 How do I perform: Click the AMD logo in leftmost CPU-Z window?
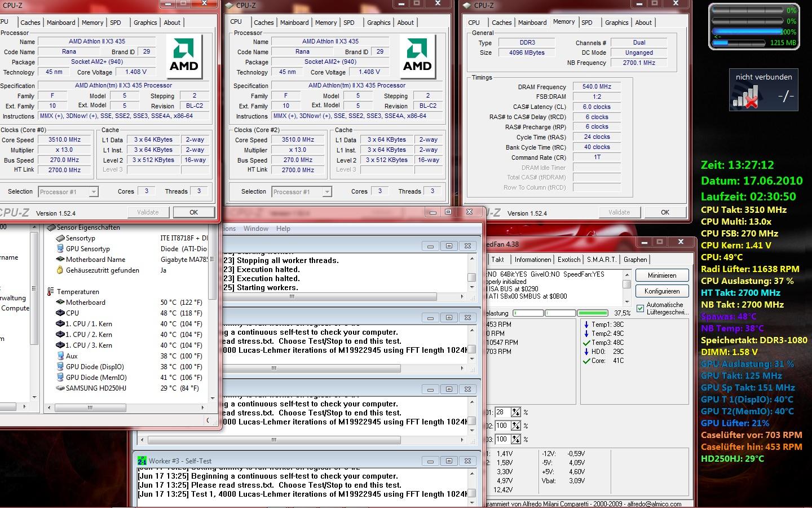pos(184,56)
